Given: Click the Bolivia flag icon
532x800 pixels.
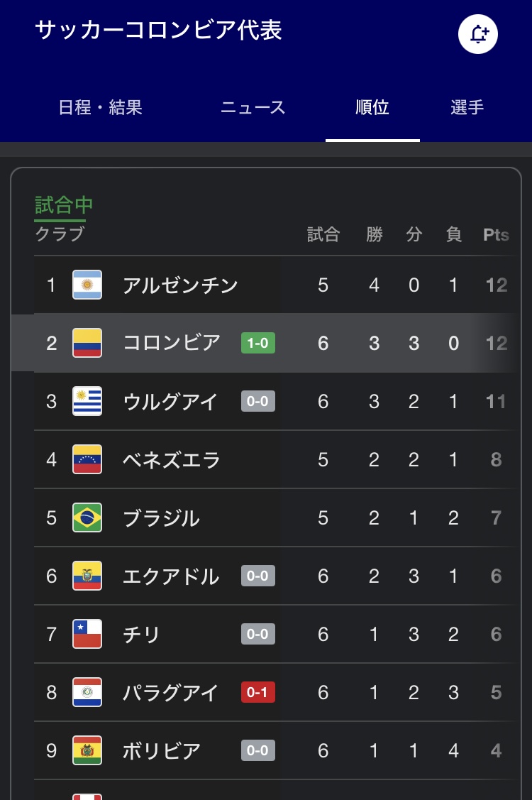Looking at the screenshot, I should coord(87,750).
